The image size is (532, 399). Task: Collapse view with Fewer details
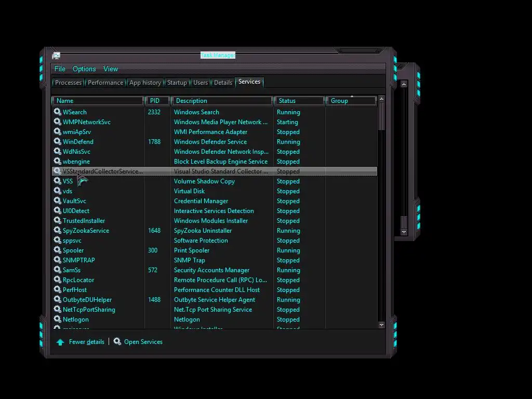[x=87, y=342]
